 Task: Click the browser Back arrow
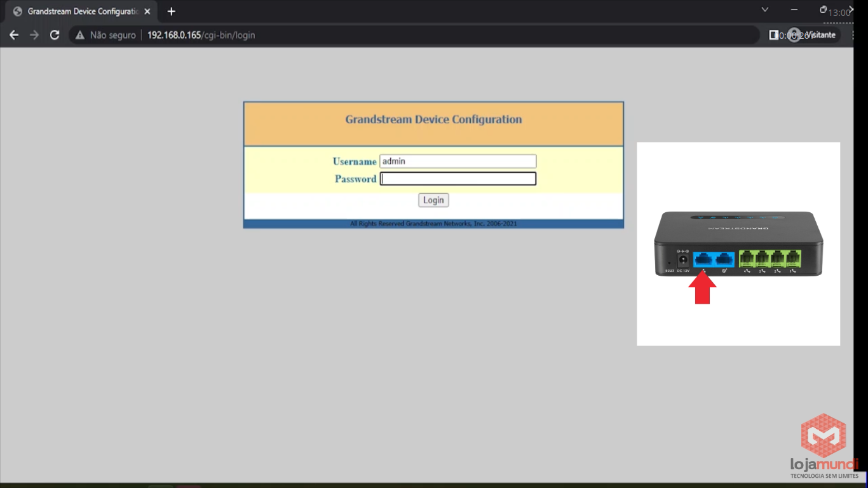tap(14, 35)
